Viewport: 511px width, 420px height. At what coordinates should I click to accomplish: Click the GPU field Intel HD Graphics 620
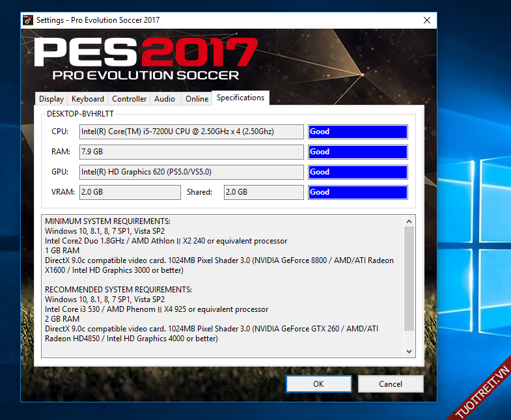click(191, 172)
